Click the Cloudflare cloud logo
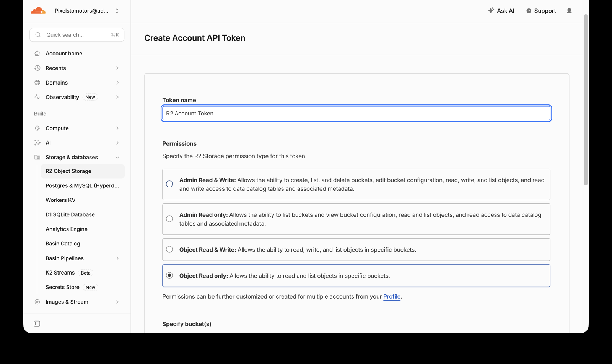The height and width of the screenshot is (364, 612). click(38, 11)
